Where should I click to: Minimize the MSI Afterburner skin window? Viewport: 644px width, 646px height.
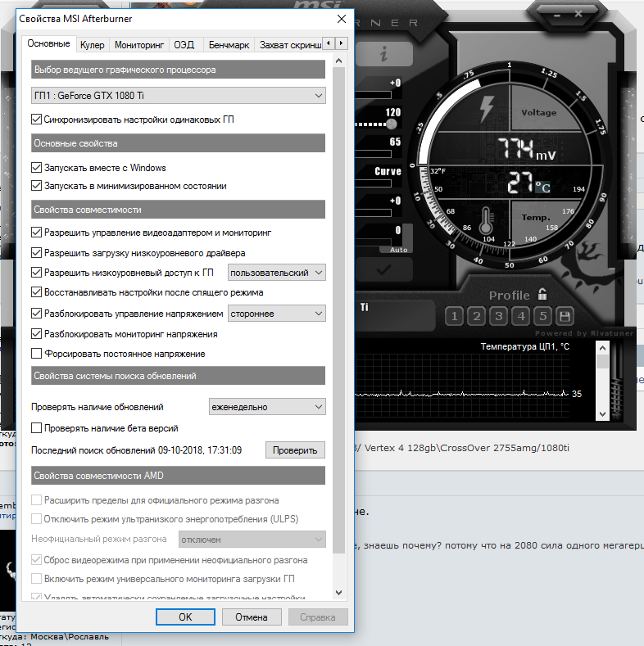tap(557, 16)
